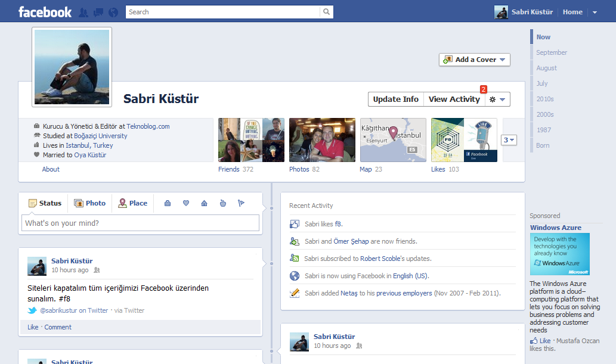Click the new friends icon beside Ömer Şehap
616x364 pixels.
pos(295,241)
